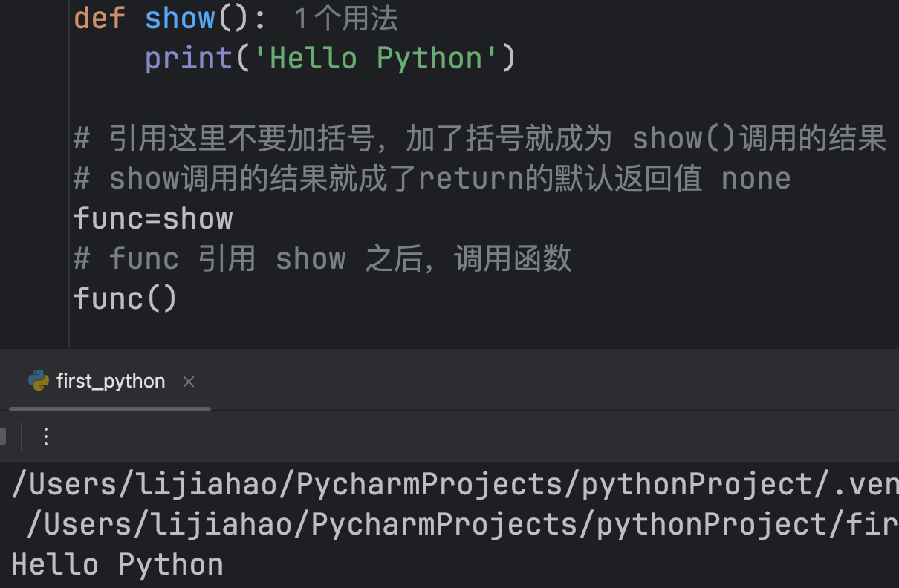The image size is (899, 588).
Task: Click the 'Hello Python' string literal
Action: tap(375, 58)
